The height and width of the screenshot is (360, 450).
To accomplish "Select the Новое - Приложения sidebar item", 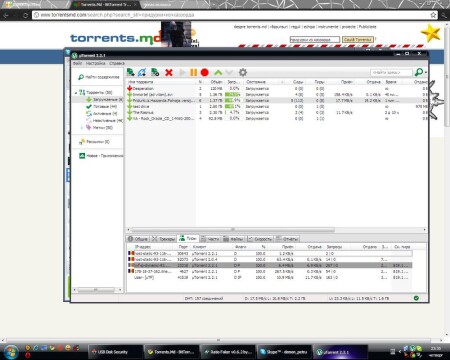I will [x=101, y=156].
